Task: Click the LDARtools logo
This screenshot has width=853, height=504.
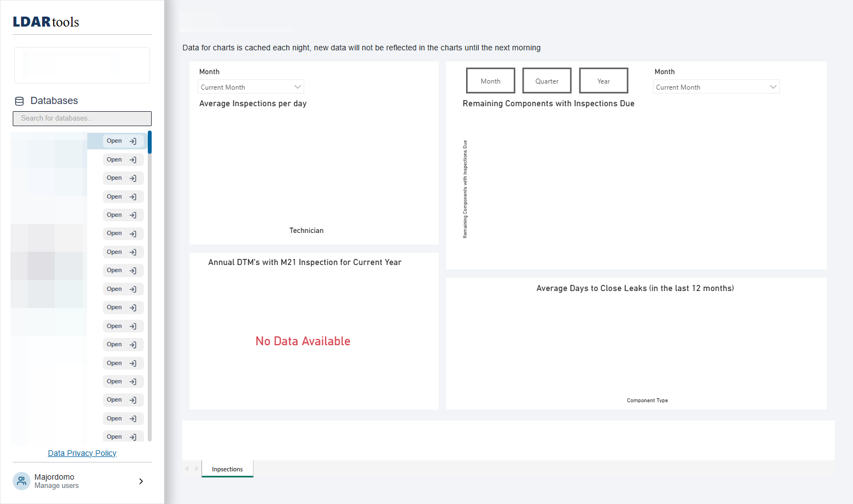Action: coord(46,22)
